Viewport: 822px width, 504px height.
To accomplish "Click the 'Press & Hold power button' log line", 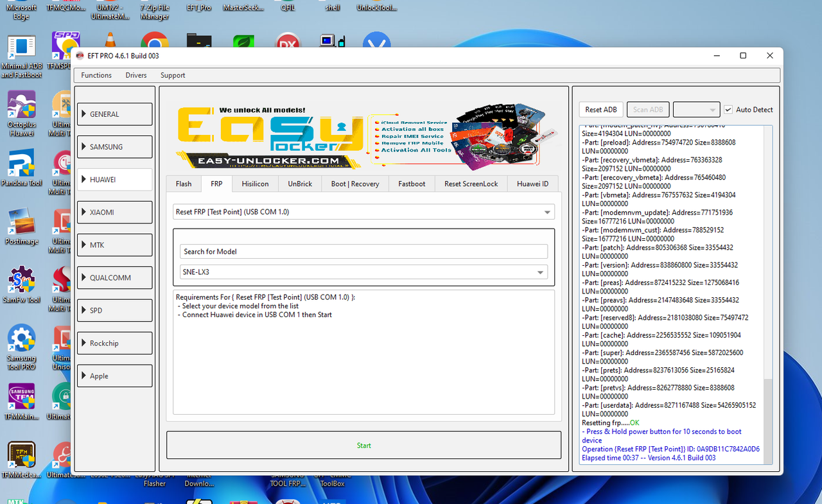I will point(661,436).
